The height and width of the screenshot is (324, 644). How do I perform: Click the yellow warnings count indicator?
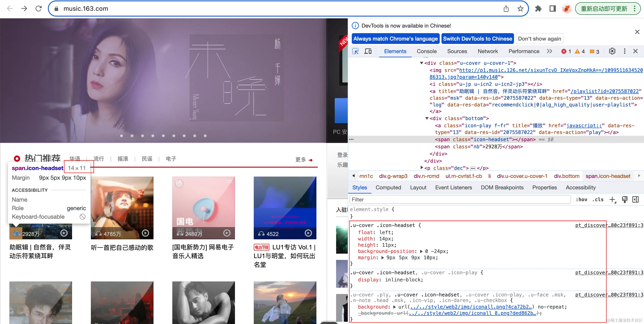[x=580, y=51]
